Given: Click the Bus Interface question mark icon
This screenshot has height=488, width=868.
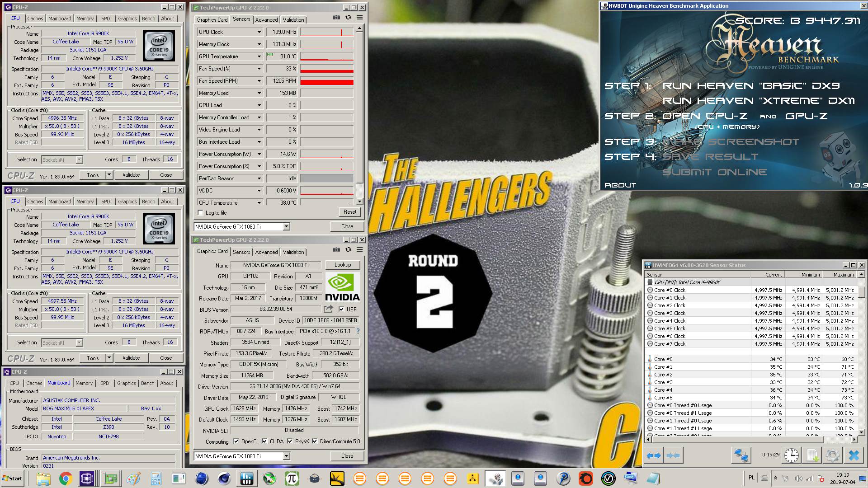Looking at the screenshot, I should pos(358,331).
